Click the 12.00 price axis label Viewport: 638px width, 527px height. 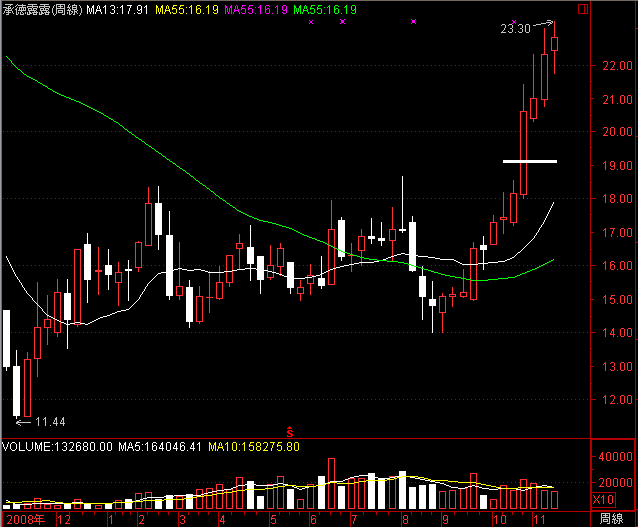click(617, 399)
